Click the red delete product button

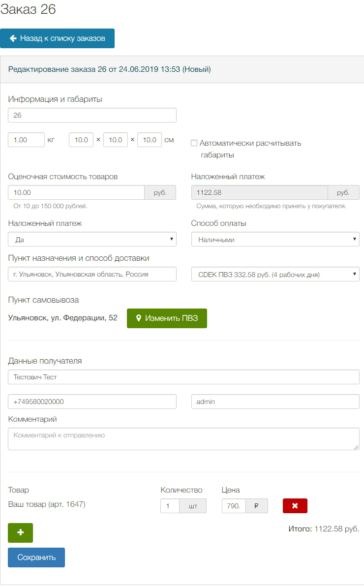(x=295, y=506)
